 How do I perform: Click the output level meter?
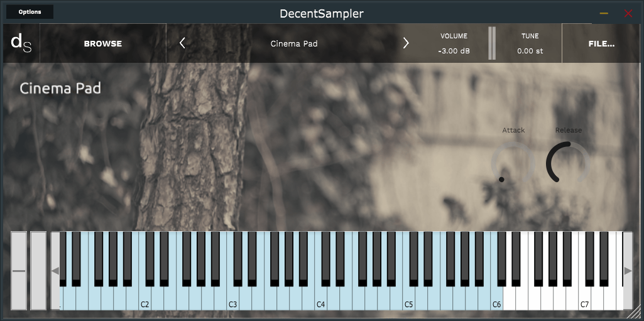tap(492, 43)
